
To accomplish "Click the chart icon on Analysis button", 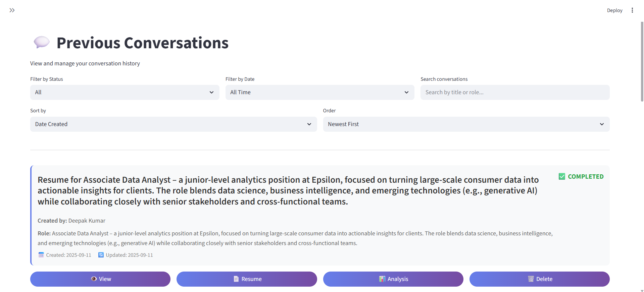I will click(382, 279).
